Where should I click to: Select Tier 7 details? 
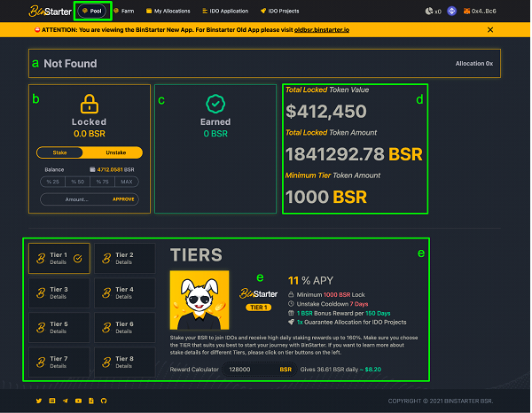coord(59,362)
